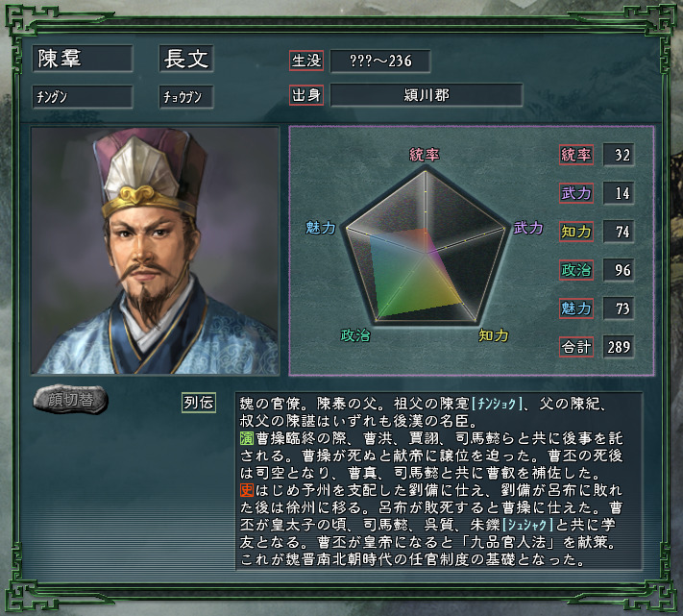Click the 生没 lifespan label
This screenshot has height=616, width=683.
(x=306, y=61)
